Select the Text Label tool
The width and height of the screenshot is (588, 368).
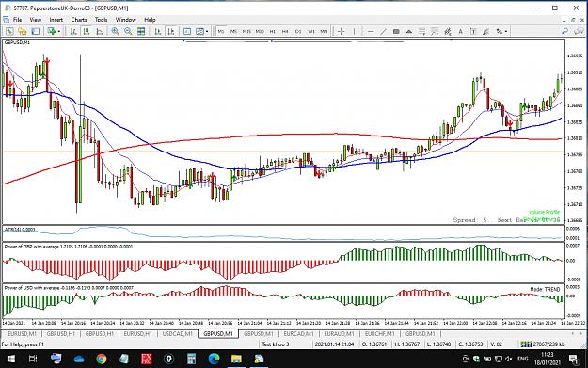click(x=473, y=31)
